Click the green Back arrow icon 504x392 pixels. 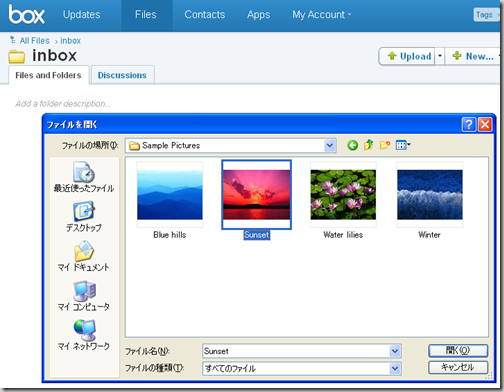[x=352, y=145]
